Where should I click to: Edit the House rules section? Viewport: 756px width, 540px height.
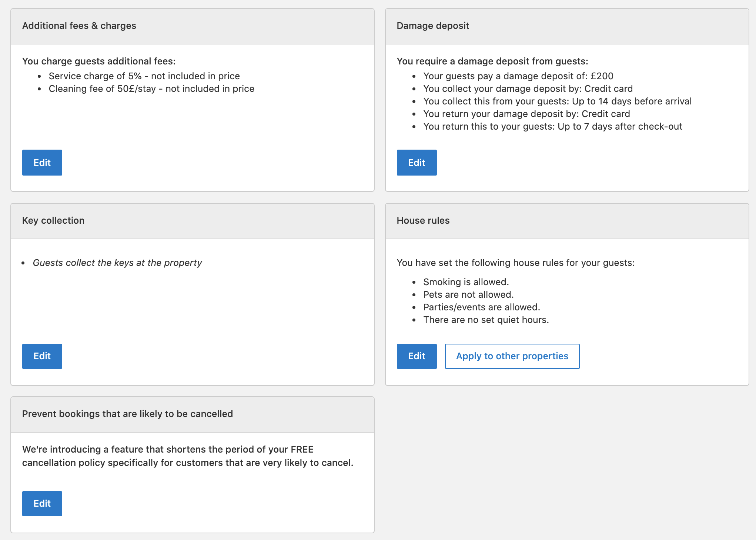(417, 356)
